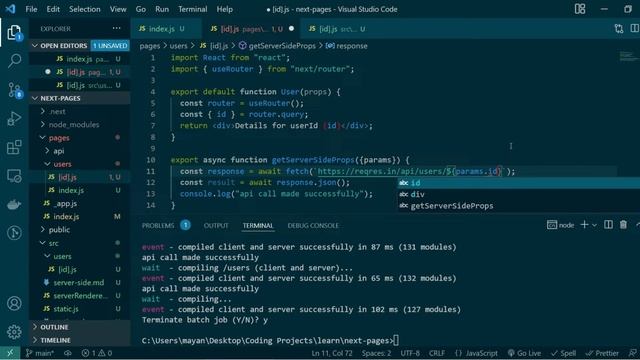This screenshot has height=360, width=640.
Task: Collapse the pages folder
Action: pyautogui.click(x=59, y=138)
